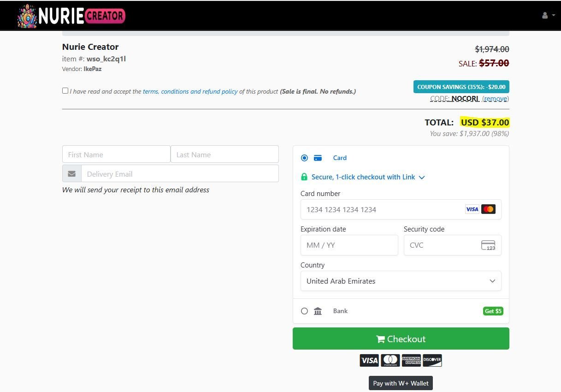561x392 pixels.
Task: Accept the terms and conditions checkbox
Action: click(65, 90)
